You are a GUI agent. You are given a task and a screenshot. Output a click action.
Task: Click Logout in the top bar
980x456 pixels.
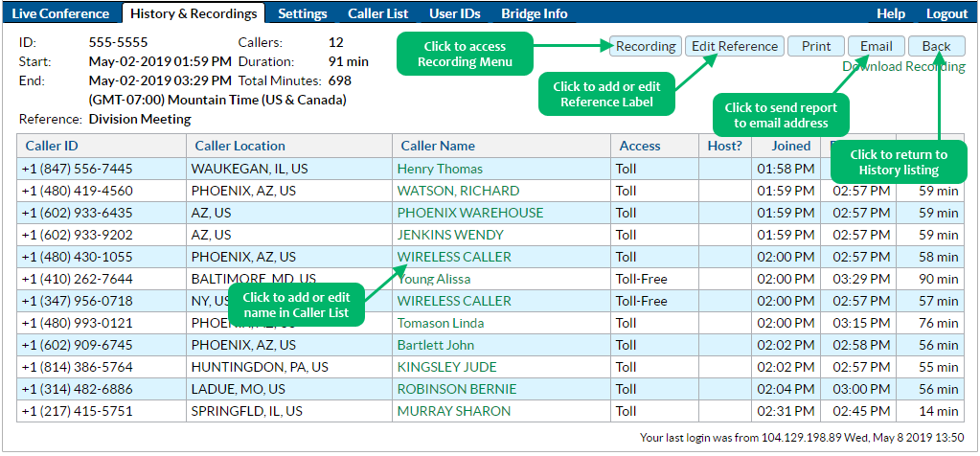(946, 13)
